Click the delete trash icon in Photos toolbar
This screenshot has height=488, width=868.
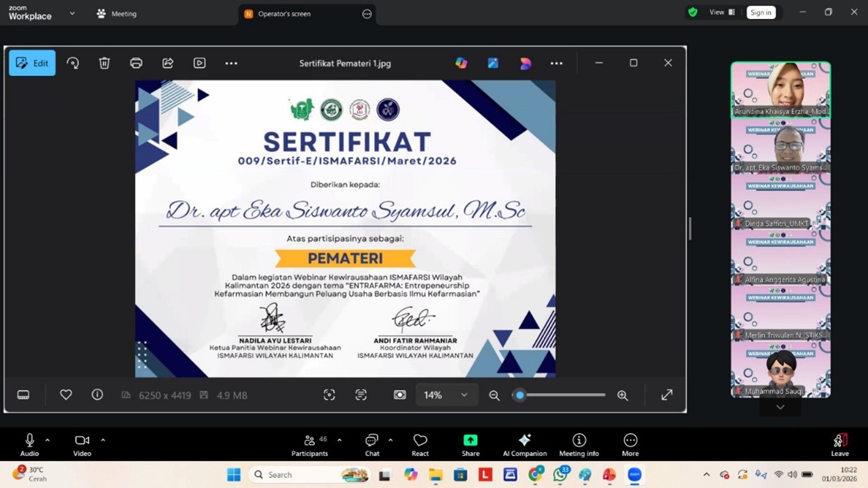coord(104,64)
